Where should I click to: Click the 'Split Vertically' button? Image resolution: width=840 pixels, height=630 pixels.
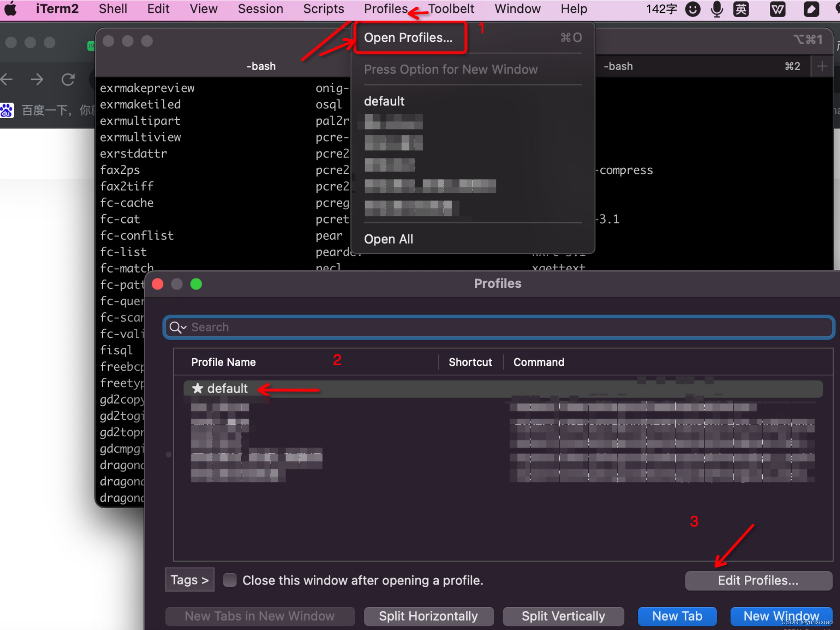click(563, 616)
